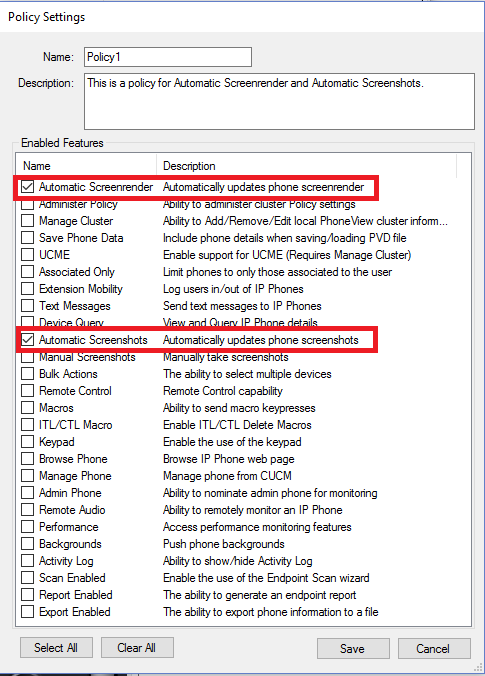The image size is (485, 676).
Task: Uncheck the Automatic Screenrender checkbox
Action: (x=28, y=187)
